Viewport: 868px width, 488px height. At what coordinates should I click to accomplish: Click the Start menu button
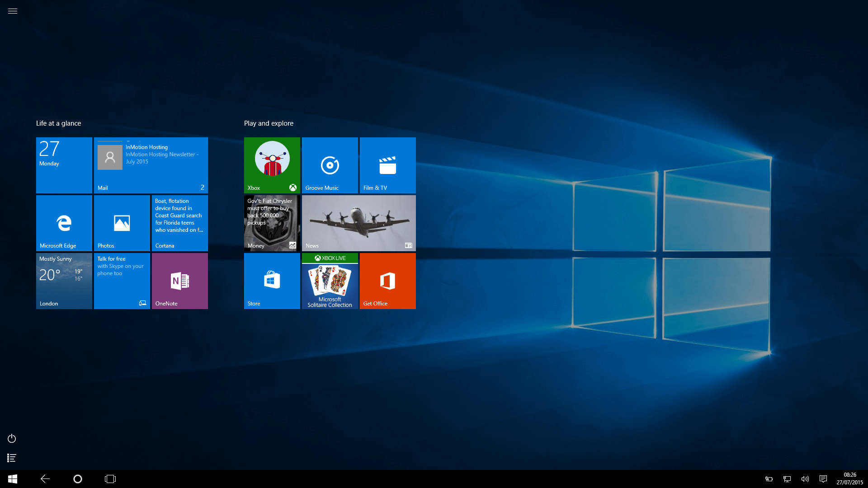[x=11, y=479]
